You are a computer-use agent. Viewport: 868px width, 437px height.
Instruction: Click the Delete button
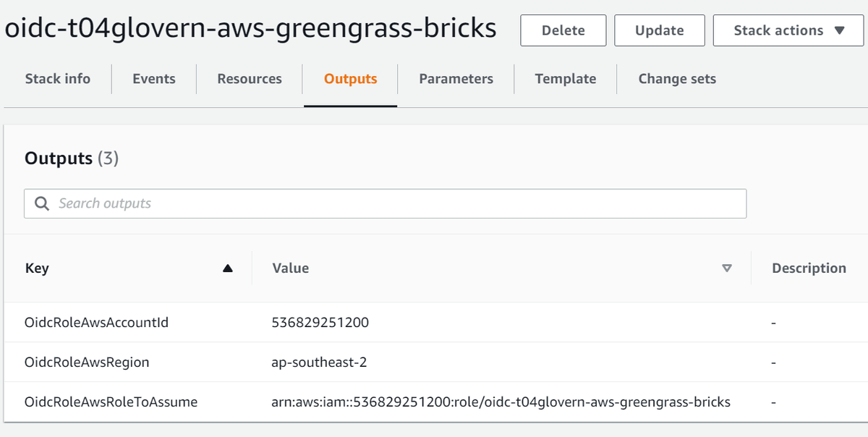[563, 30]
